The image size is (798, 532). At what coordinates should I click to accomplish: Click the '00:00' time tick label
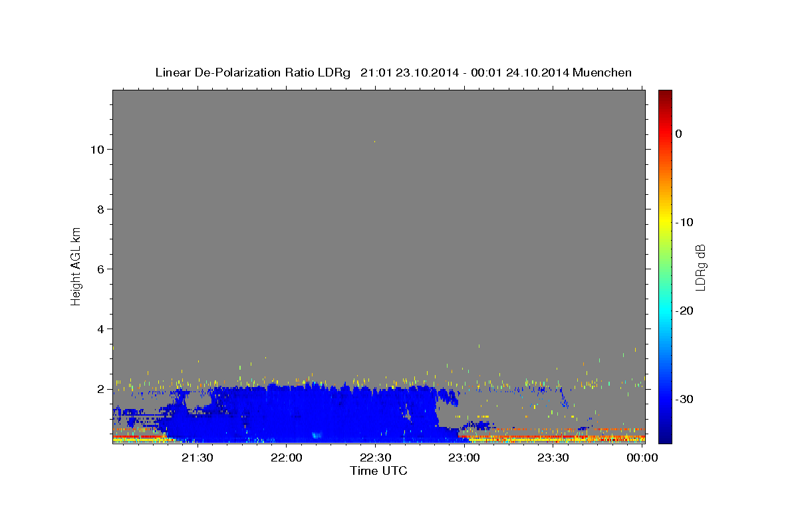click(642, 458)
